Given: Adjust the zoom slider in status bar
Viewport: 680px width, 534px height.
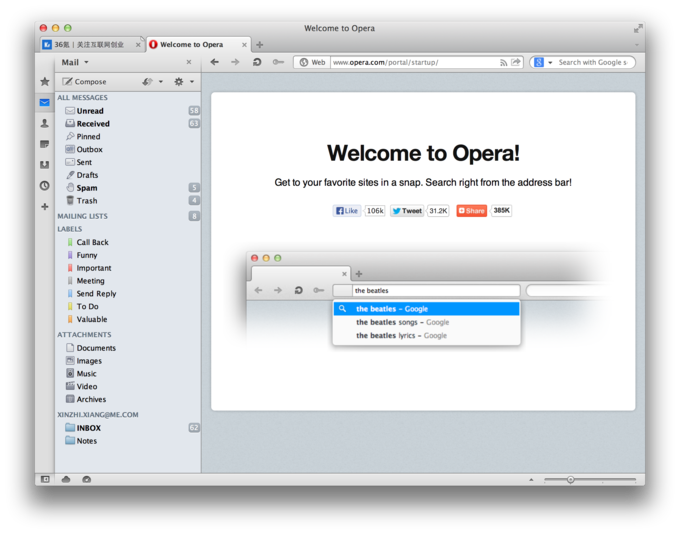Looking at the screenshot, I should (570, 479).
